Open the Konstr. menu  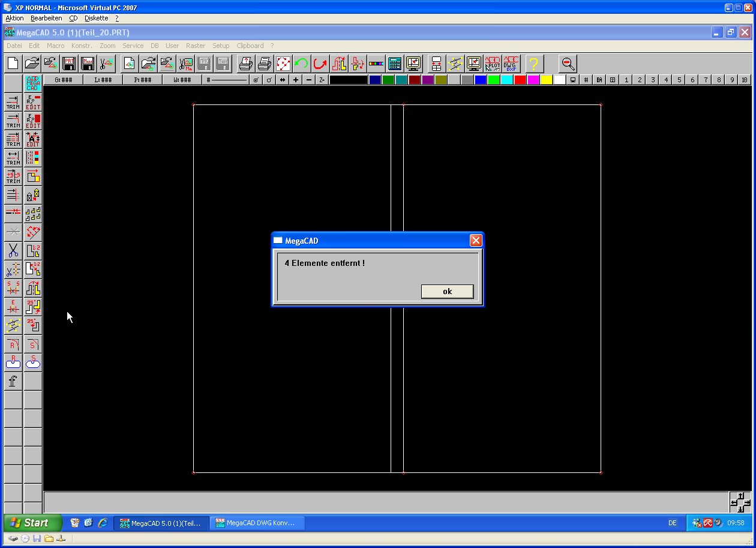(82, 46)
